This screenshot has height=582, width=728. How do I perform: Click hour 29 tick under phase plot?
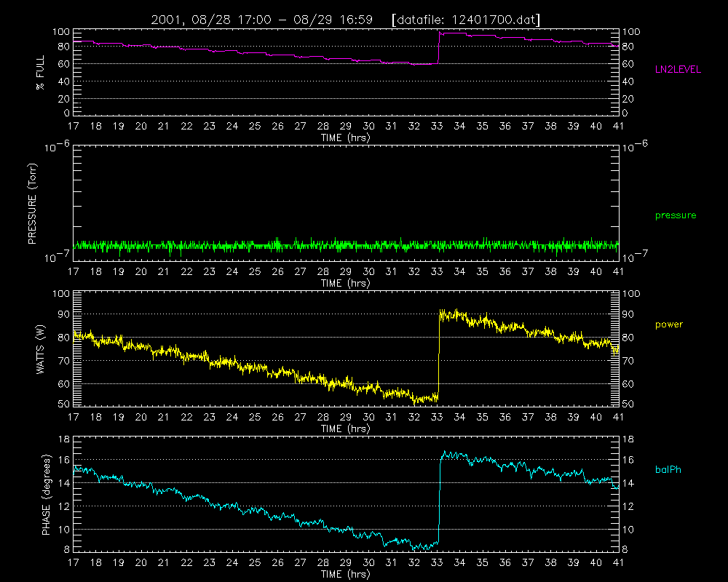click(346, 562)
